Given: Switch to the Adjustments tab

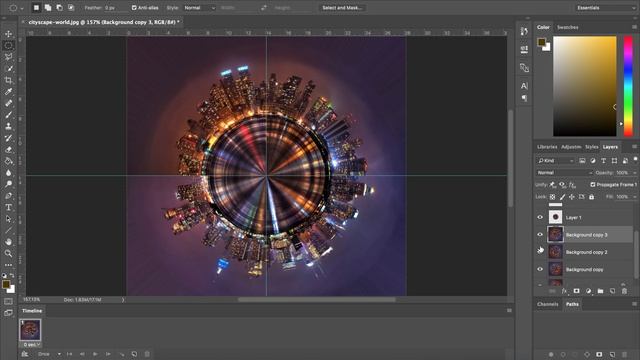Looking at the screenshot, I should 571,147.
